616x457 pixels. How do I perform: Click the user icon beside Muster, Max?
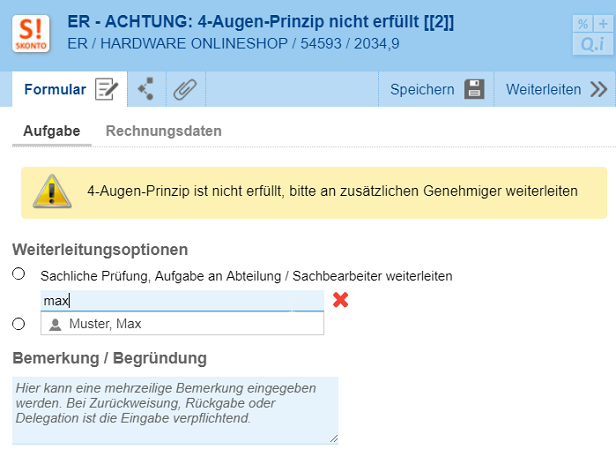(x=55, y=324)
